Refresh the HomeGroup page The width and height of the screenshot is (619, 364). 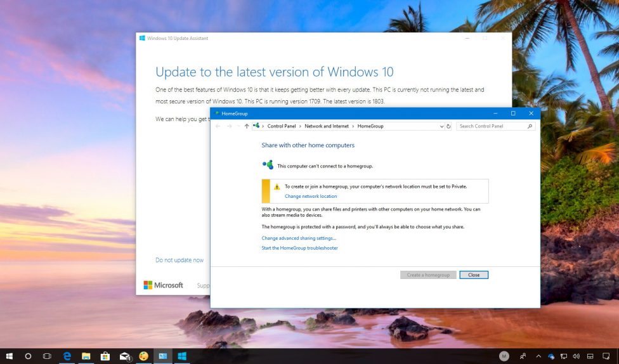point(448,126)
